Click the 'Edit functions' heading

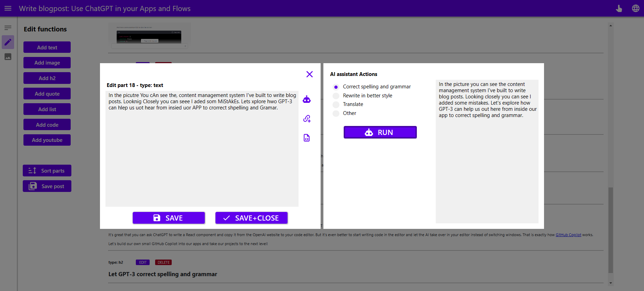pyautogui.click(x=45, y=29)
